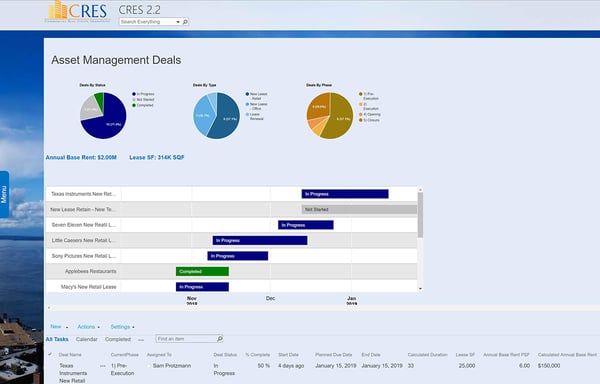This screenshot has height=384, width=600.
Task: Click 'New Lease Retain - New Te...' row label
Action: click(83, 210)
